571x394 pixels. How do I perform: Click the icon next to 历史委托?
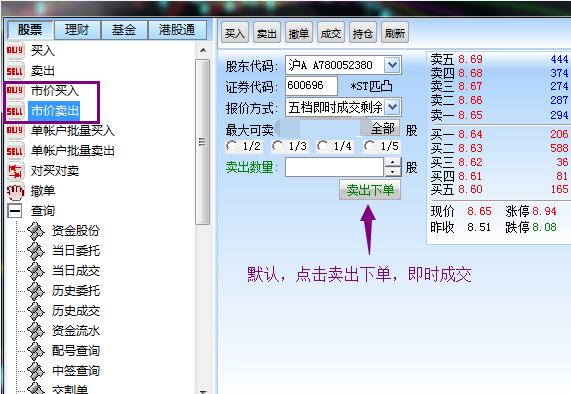[36, 291]
